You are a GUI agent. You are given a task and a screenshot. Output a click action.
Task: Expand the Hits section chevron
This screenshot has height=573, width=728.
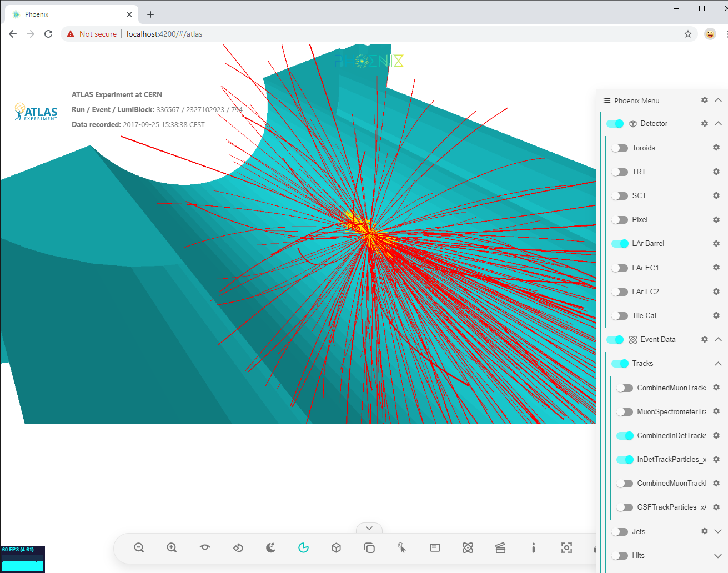[718, 555]
